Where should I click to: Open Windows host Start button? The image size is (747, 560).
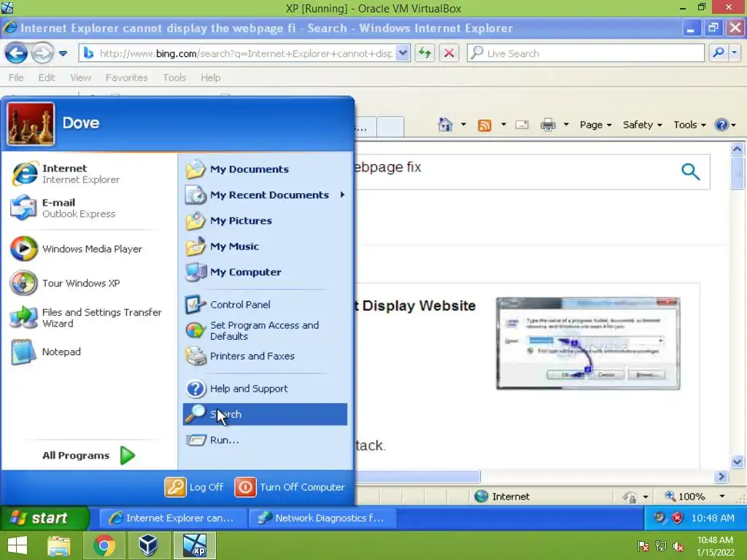coord(18,545)
